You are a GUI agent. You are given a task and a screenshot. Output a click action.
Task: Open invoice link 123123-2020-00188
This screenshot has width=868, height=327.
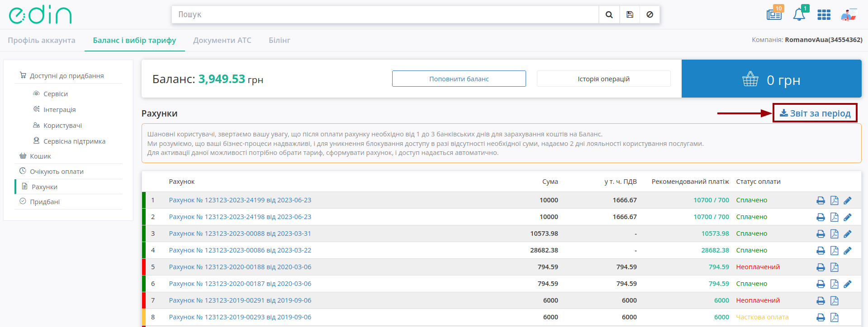coord(240,267)
